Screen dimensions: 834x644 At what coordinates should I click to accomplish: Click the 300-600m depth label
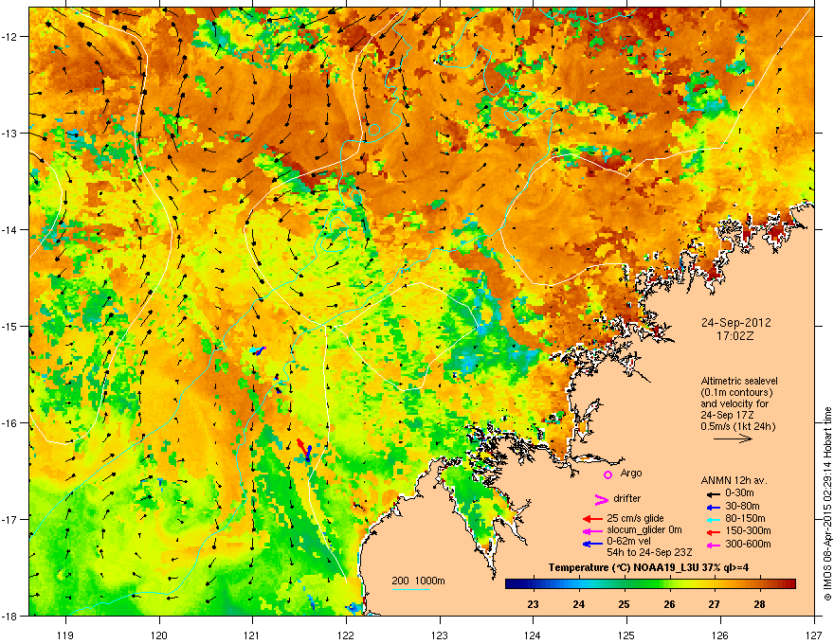click(748, 545)
